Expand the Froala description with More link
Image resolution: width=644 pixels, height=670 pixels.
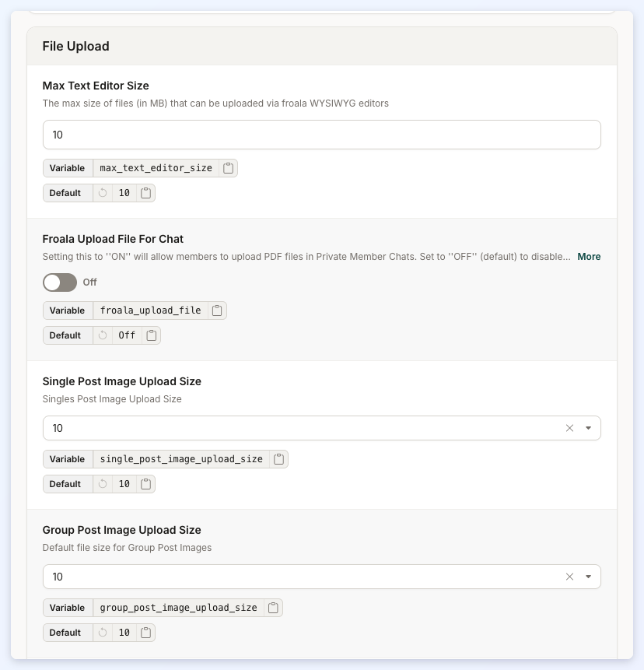[x=589, y=256]
